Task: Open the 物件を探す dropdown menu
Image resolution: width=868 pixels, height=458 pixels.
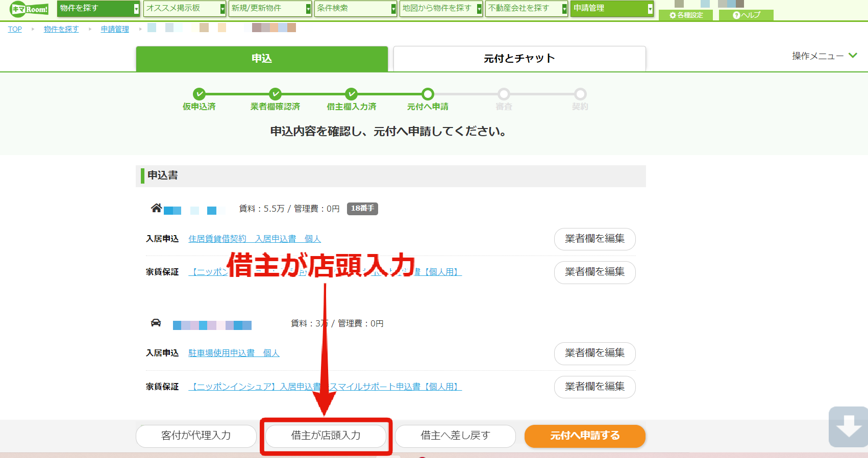Action: coord(98,9)
